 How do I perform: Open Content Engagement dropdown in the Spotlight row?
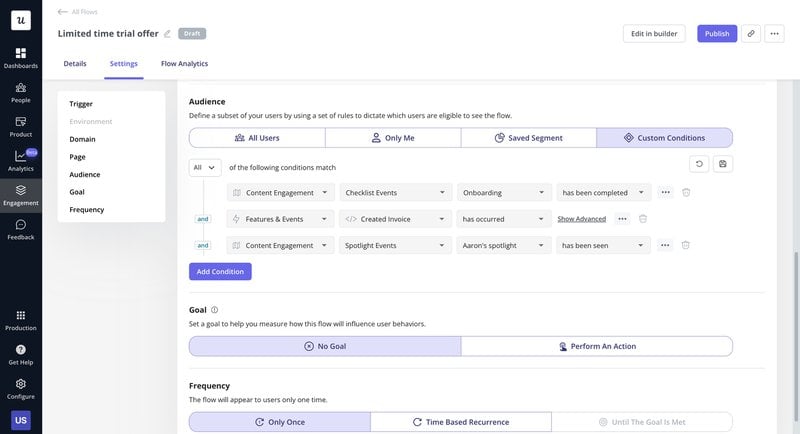(280, 245)
